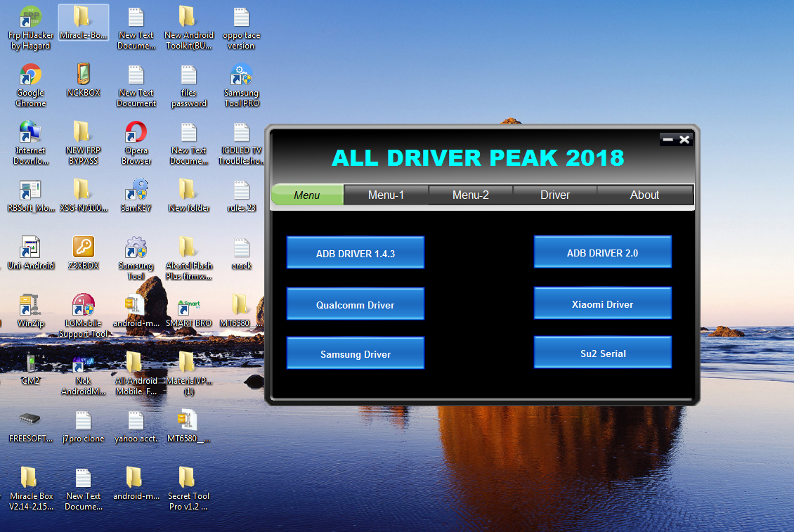The height and width of the screenshot is (532, 794).
Task: Select FREESOFT... desktop icon
Action: tap(30, 427)
